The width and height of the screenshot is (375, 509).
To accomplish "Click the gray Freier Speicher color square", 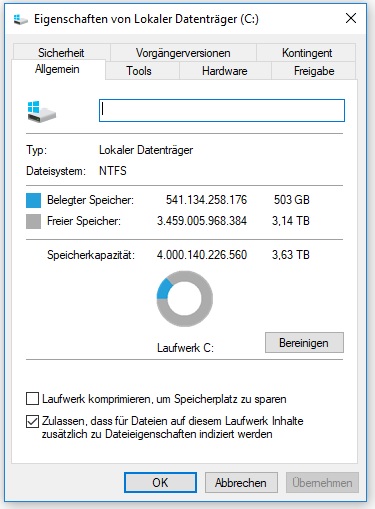I will [33, 221].
